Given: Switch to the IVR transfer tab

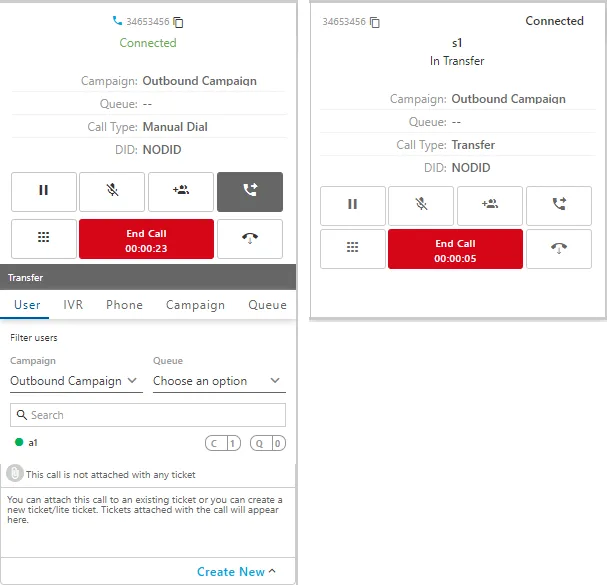Looking at the screenshot, I should point(73,305).
